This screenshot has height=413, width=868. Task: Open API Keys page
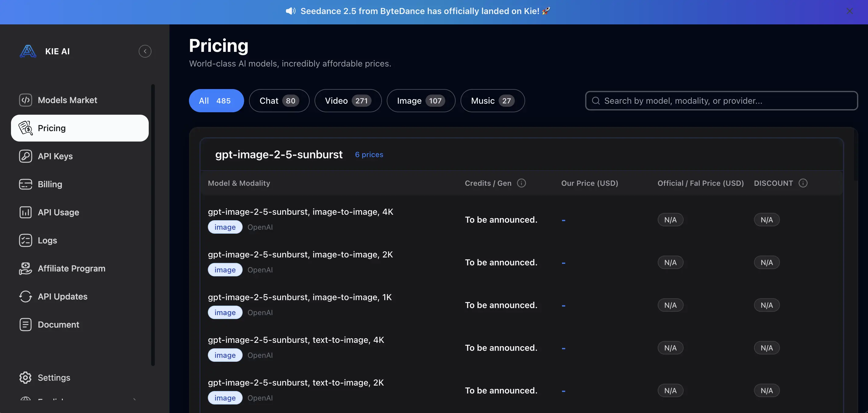pyautogui.click(x=80, y=156)
